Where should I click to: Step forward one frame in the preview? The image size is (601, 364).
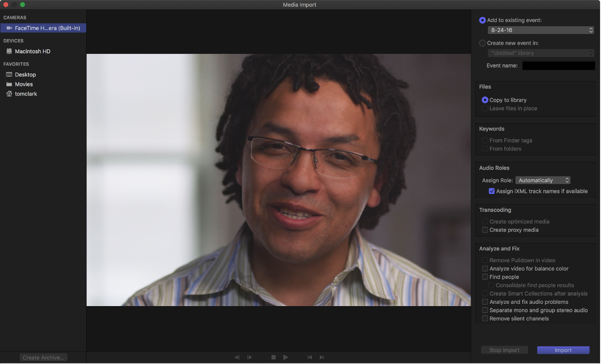pyautogui.click(x=249, y=357)
